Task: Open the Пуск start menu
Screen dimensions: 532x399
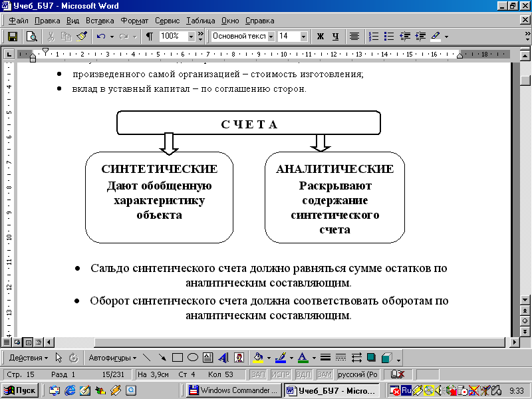Action: [x=21, y=390]
